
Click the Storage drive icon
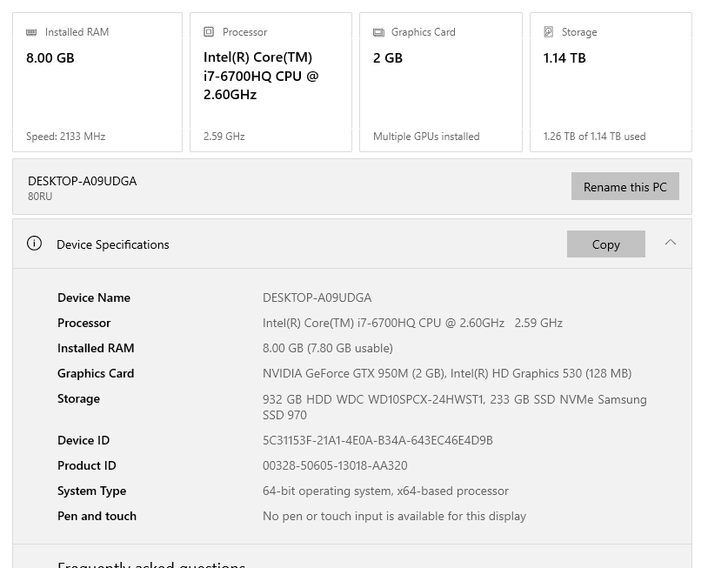point(548,31)
